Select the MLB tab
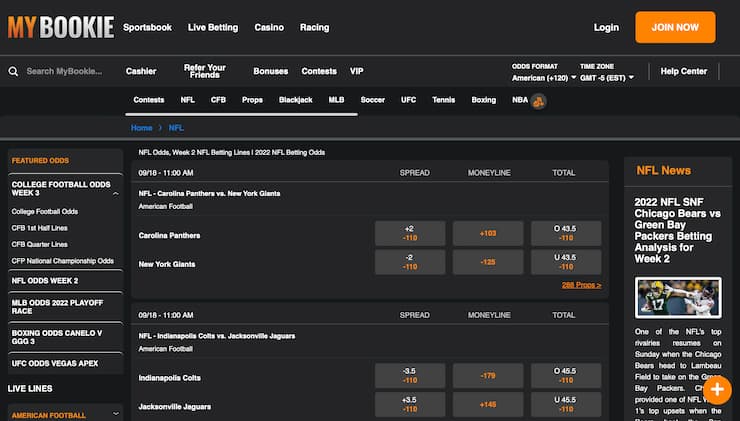The image size is (740, 421). pos(336,100)
